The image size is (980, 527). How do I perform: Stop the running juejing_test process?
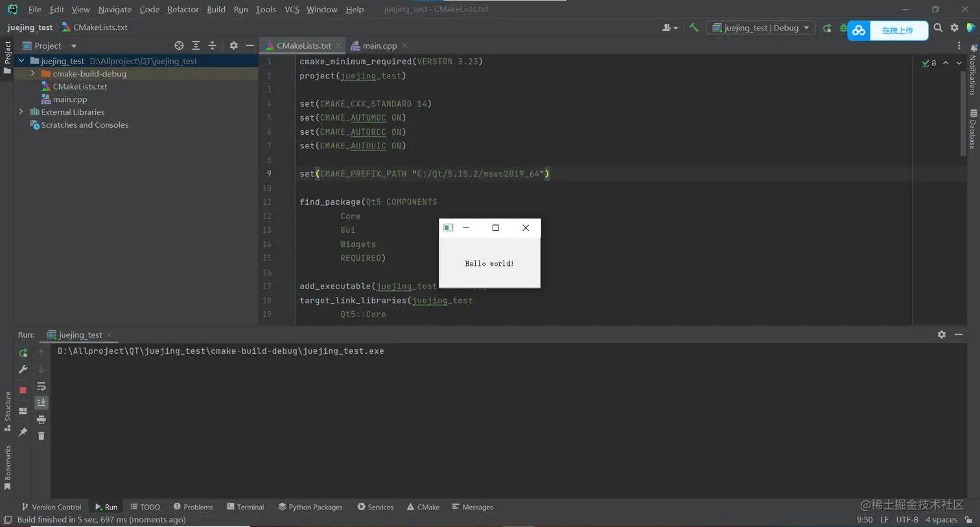[23, 390]
